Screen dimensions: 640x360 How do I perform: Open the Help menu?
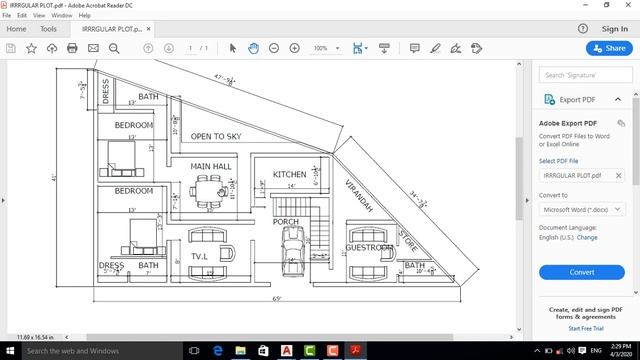84,16
